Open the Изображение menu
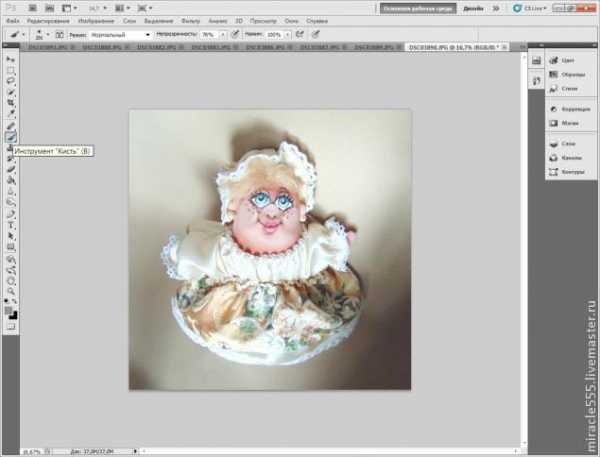 (x=96, y=21)
